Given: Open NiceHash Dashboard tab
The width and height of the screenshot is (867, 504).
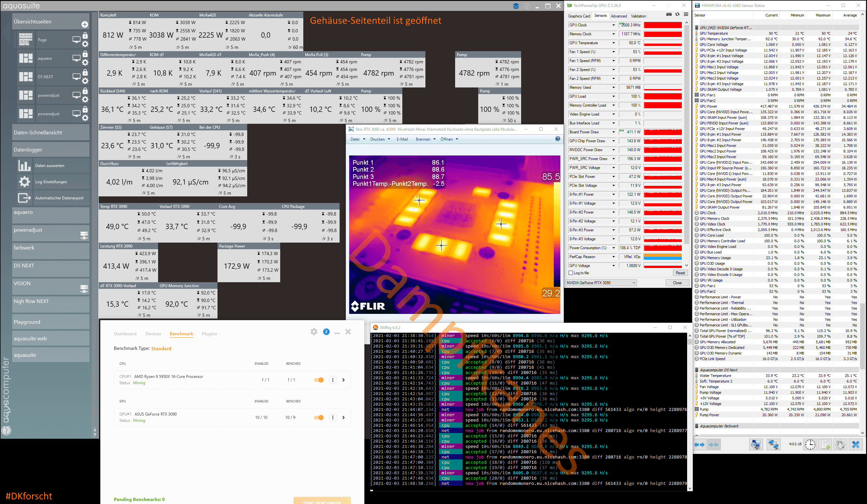Looking at the screenshot, I should (125, 334).
